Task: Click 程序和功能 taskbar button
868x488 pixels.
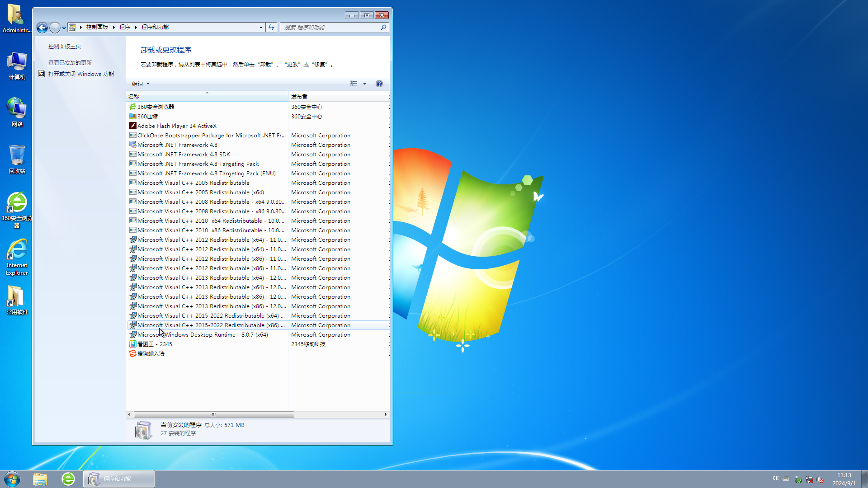Action: tap(119, 479)
